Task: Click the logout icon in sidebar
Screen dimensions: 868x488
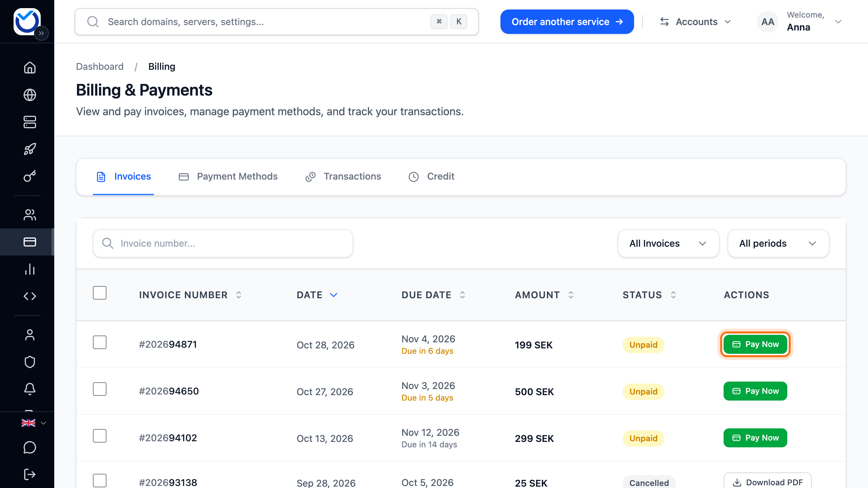Action: [30, 474]
